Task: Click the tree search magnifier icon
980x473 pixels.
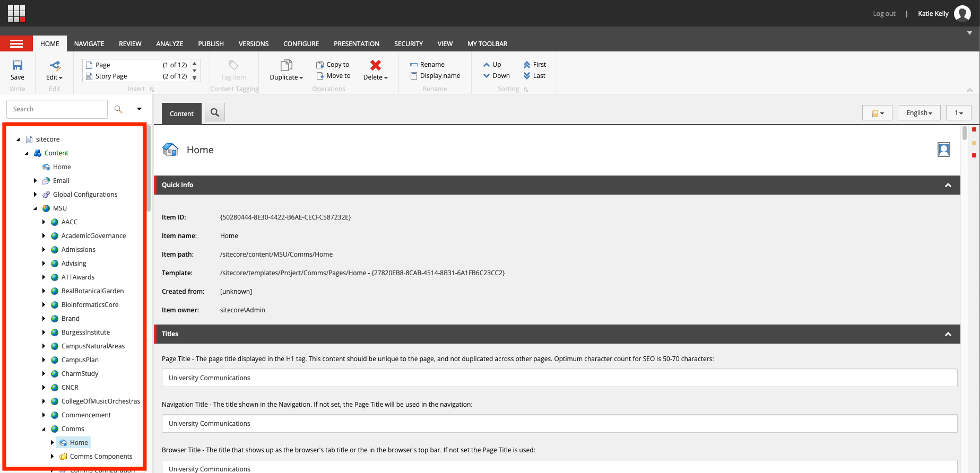Action: click(118, 109)
